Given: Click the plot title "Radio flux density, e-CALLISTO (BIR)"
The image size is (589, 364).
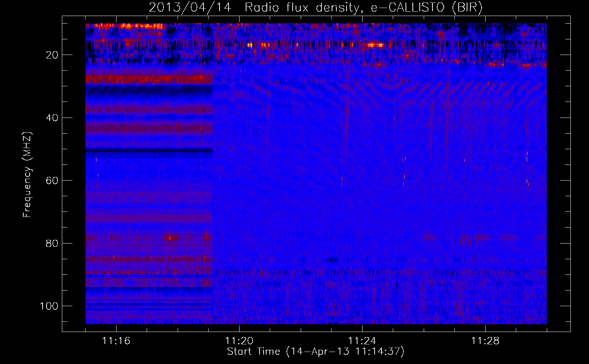Looking at the screenshot, I should (363, 8).
